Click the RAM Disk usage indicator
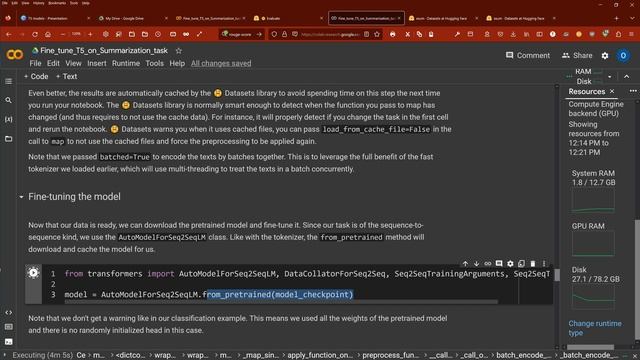This screenshot has width=640, height=360. (x=588, y=76)
